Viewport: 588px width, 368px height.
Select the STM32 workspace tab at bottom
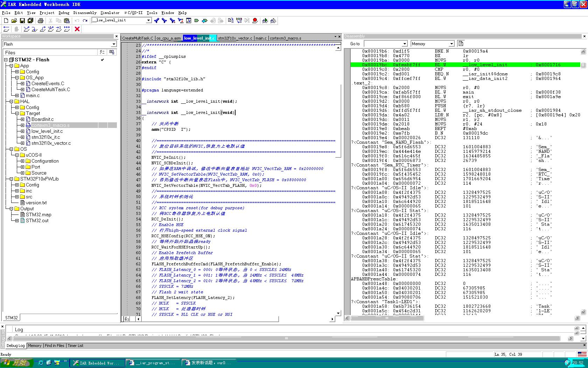pyautogui.click(x=11, y=318)
